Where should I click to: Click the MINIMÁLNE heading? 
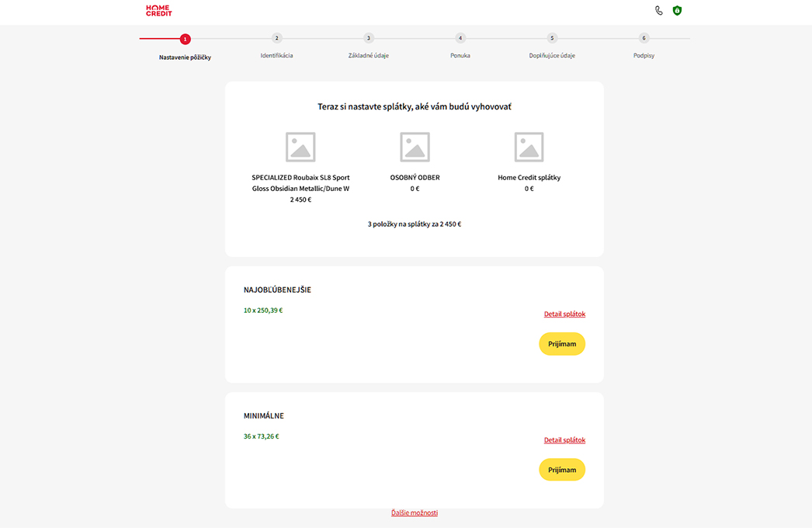coord(264,415)
